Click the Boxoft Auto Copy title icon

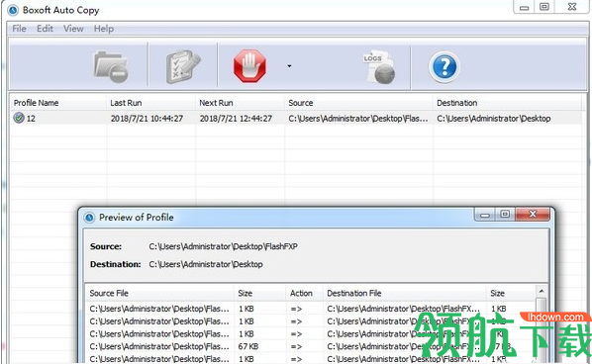coord(13,10)
